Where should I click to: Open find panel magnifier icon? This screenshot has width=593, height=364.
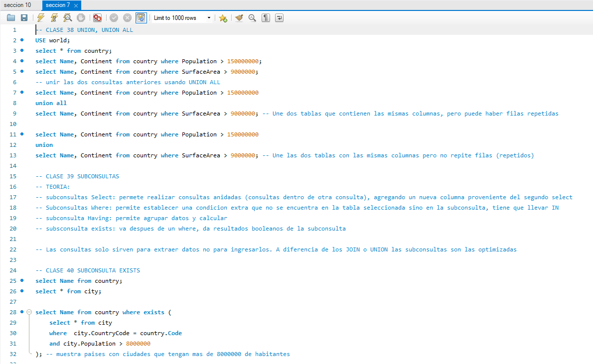coord(252,18)
